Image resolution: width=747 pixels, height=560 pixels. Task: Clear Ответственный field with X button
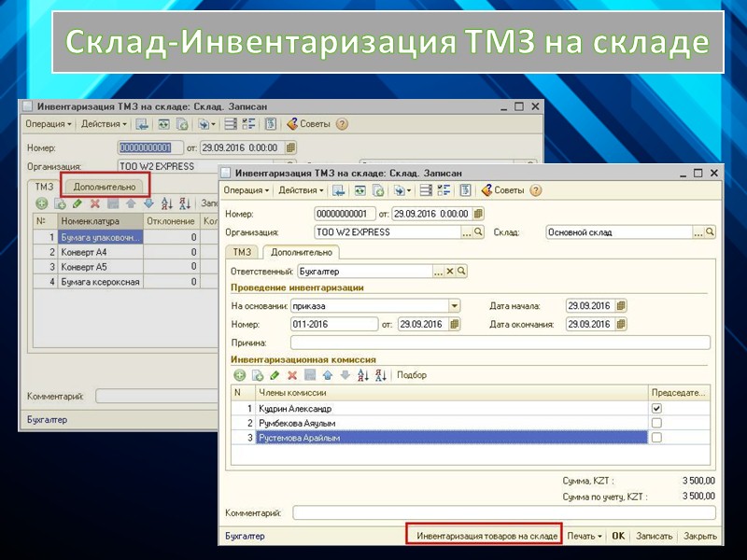[x=449, y=272]
